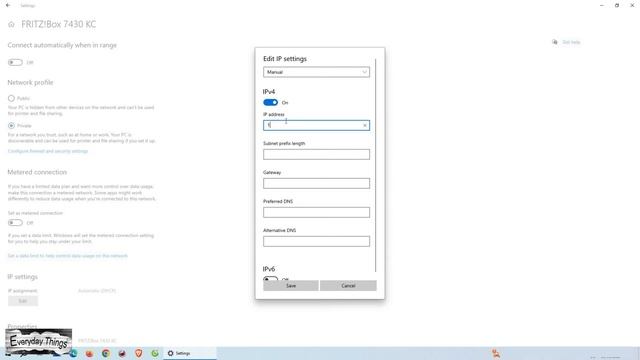Open the red bird app in taskbar

coord(122,353)
